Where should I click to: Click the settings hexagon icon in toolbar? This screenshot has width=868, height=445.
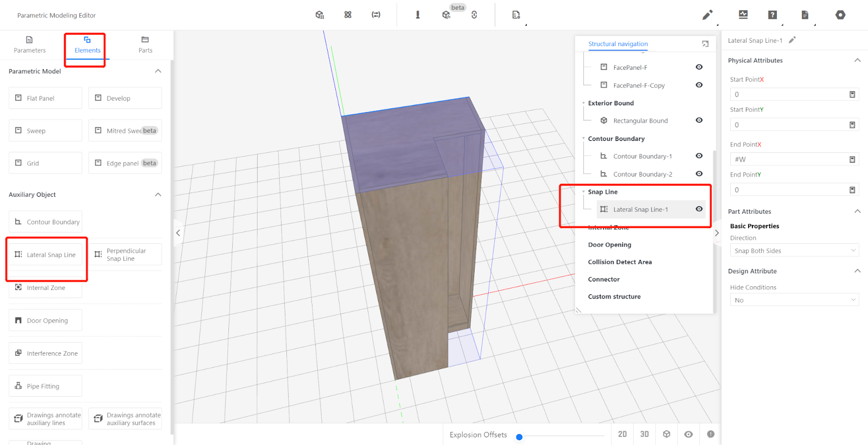click(x=840, y=15)
